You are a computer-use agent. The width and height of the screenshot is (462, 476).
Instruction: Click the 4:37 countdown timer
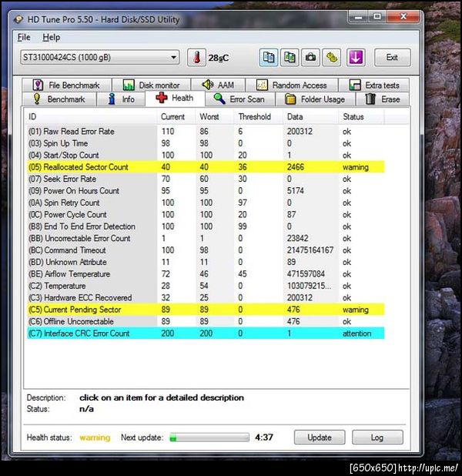point(264,437)
